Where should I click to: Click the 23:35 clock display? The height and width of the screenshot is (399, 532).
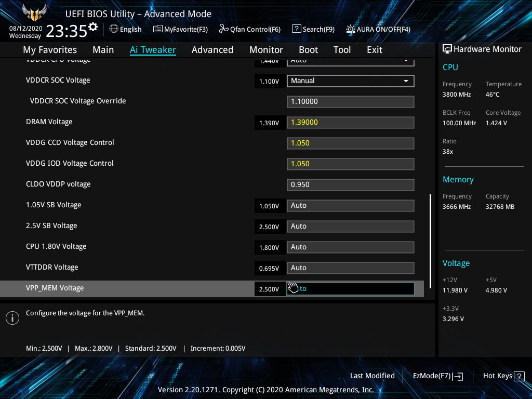66,31
